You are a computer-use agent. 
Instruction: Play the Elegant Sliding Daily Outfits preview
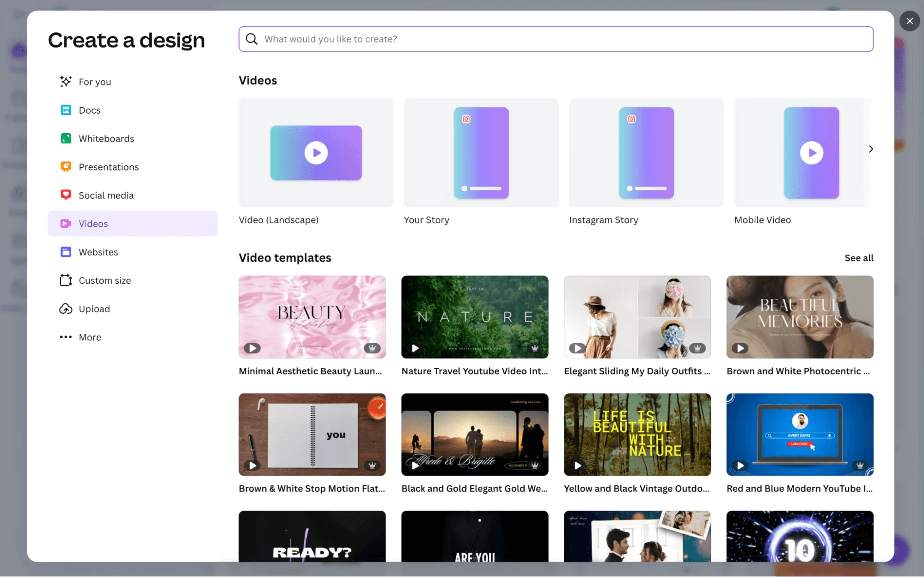[x=577, y=348]
